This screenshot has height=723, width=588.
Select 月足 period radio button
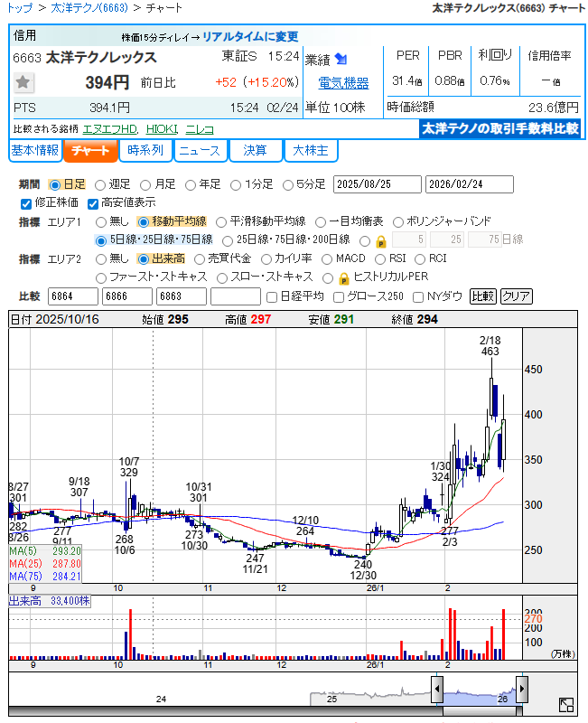click(x=145, y=185)
